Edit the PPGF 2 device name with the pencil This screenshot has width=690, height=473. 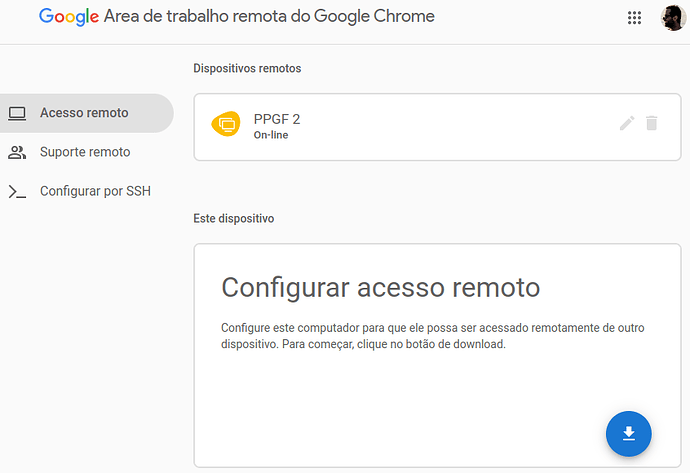(627, 123)
